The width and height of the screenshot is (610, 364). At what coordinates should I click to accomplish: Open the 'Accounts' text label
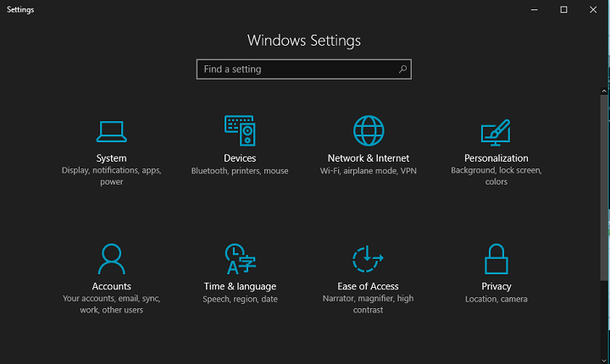point(111,286)
